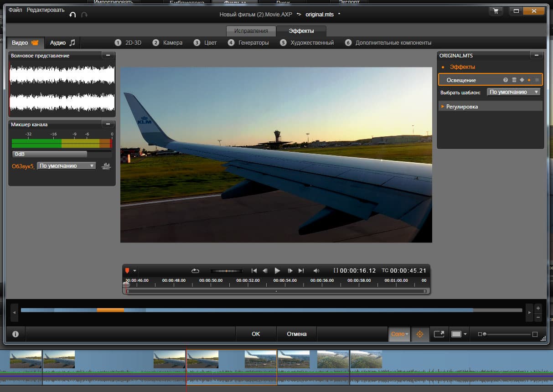
Task: Toggle the orange target navigator button
Action: point(419,334)
